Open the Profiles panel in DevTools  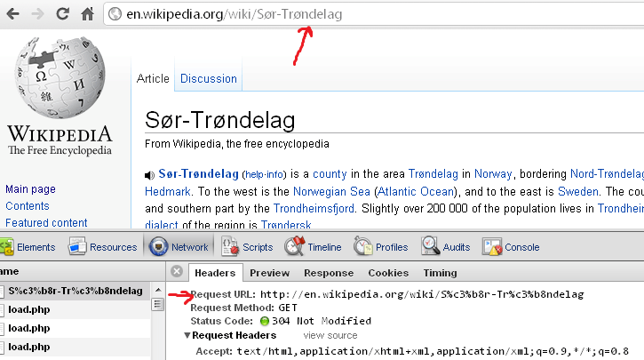(x=381, y=247)
